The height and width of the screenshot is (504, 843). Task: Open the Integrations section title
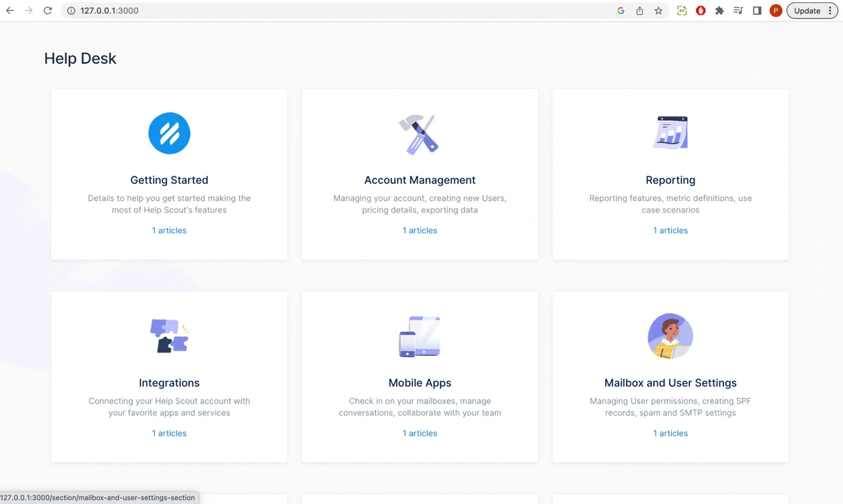[x=169, y=383]
